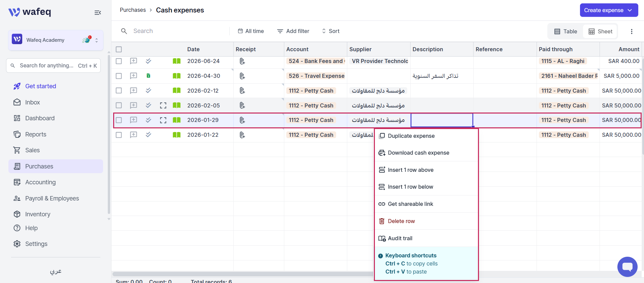Click green journal book icon on 2026-02-12 row
644x283 pixels.
pos(176,91)
